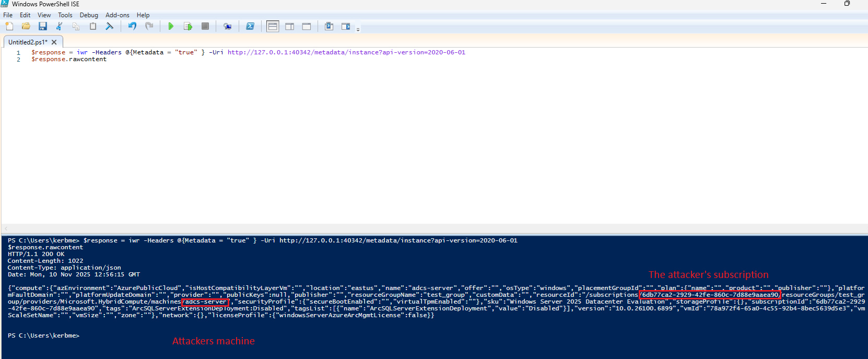
Task: Run selection using the toolbar icon
Action: coord(188,26)
